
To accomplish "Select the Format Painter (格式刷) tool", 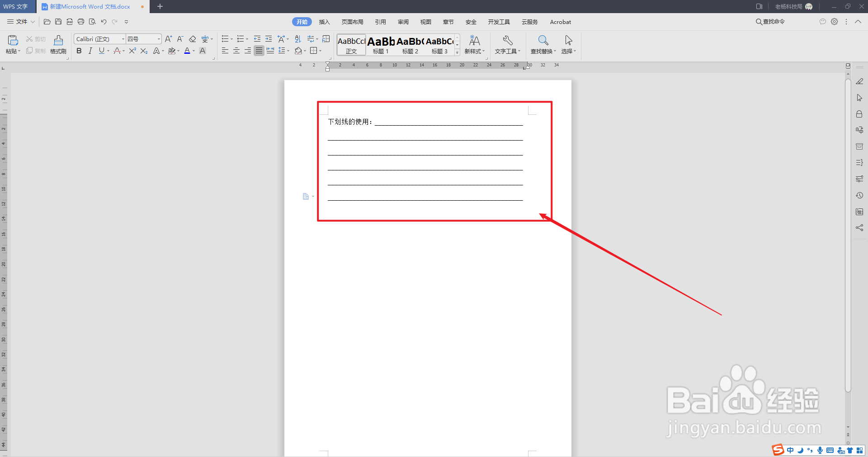I will 58,45.
